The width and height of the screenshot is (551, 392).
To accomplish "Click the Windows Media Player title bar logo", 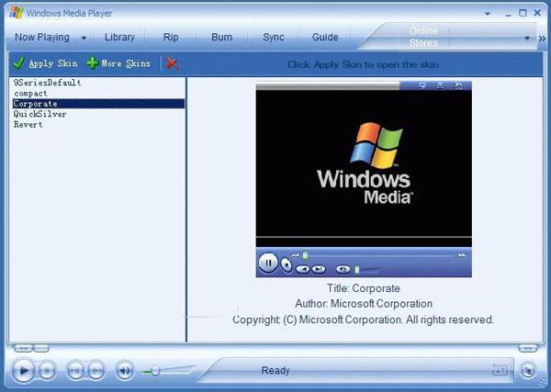I will [17, 13].
